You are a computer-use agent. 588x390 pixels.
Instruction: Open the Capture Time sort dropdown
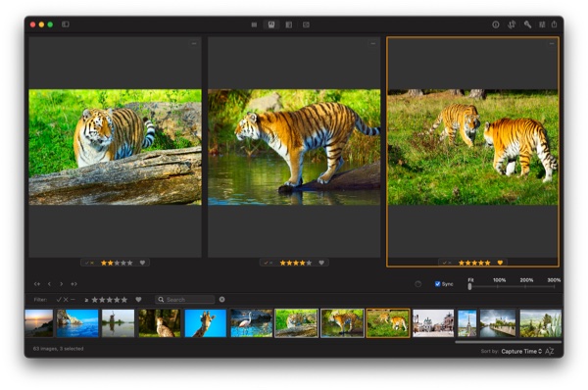[521, 352]
